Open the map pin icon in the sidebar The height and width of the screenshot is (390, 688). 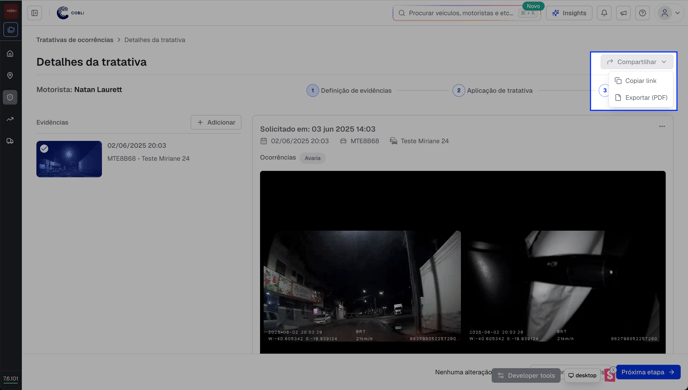coord(10,75)
